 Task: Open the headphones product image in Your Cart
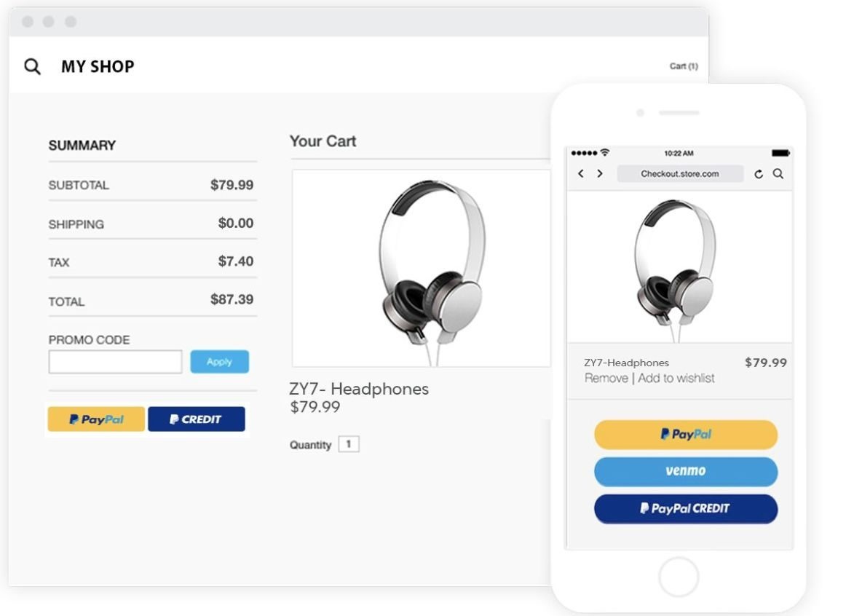421,268
